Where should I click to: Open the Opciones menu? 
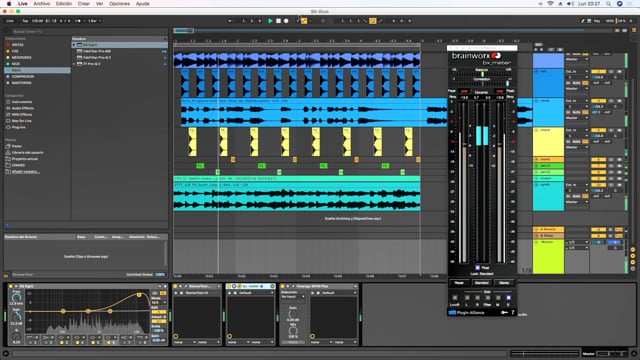point(119,4)
